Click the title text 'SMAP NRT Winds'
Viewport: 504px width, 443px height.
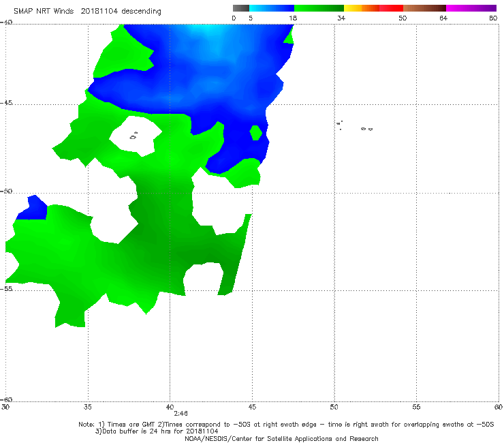click(x=44, y=11)
